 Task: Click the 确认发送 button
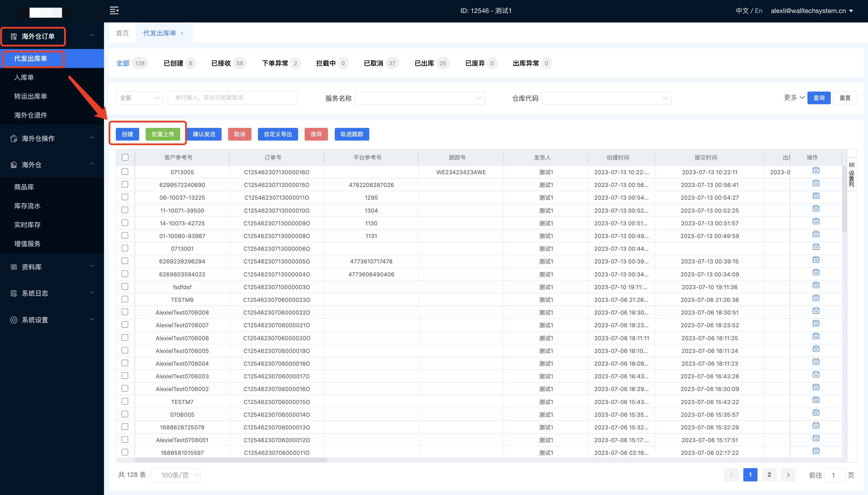[204, 134]
